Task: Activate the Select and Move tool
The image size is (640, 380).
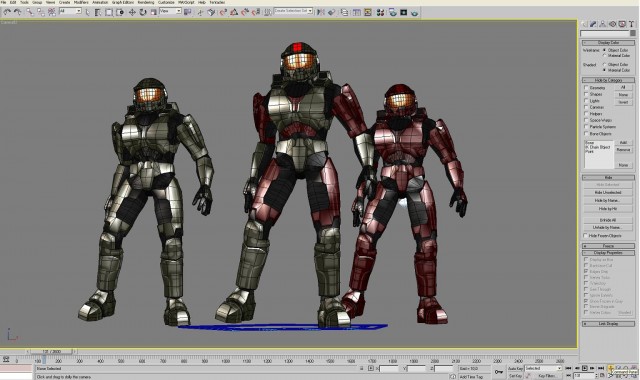Action: pos(132,12)
